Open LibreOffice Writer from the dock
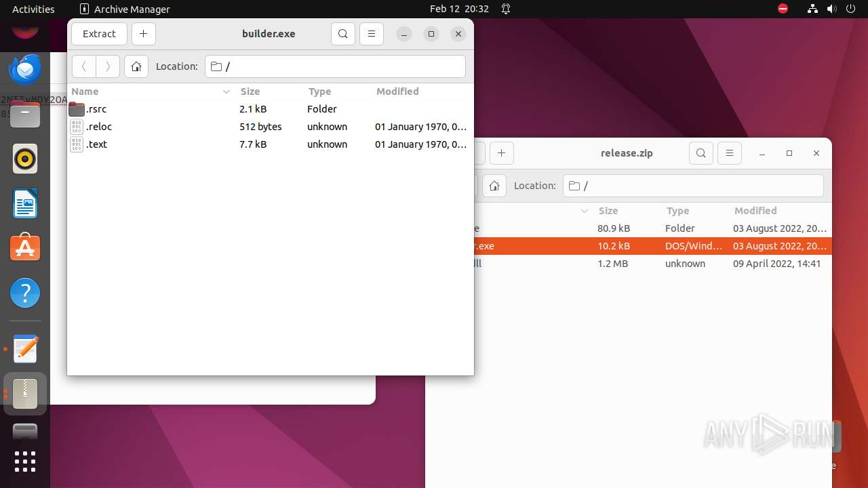The width and height of the screenshot is (868, 488). [x=25, y=203]
